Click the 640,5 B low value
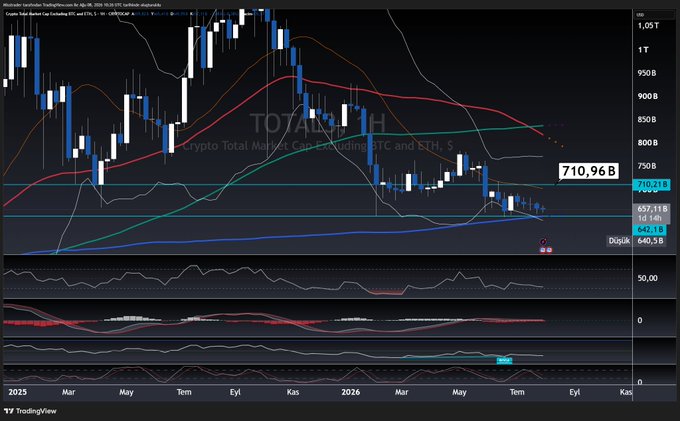680x421 pixels. tap(650, 241)
